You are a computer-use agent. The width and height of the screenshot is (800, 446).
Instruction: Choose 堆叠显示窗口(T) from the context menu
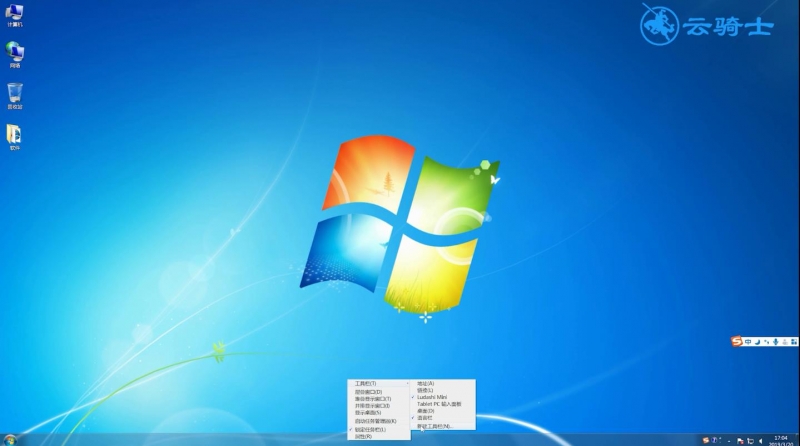tap(379, 399)
